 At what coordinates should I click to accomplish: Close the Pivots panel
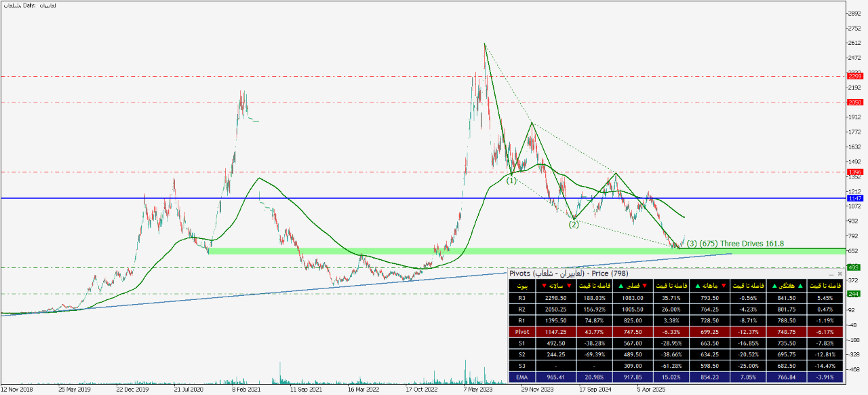(840, 274)
